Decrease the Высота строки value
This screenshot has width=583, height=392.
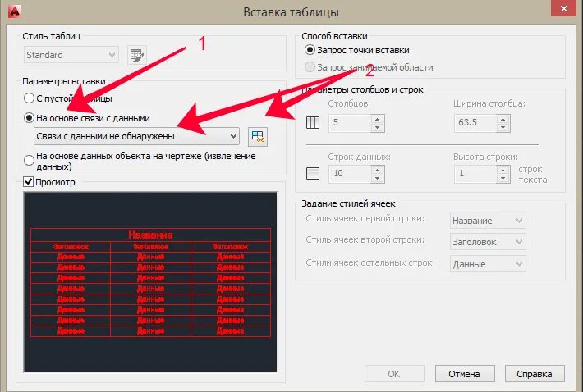coord(503,178)
